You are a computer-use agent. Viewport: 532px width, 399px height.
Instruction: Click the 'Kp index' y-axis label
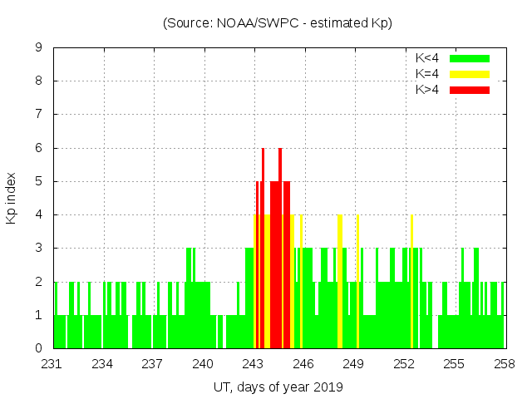point(12,198)
